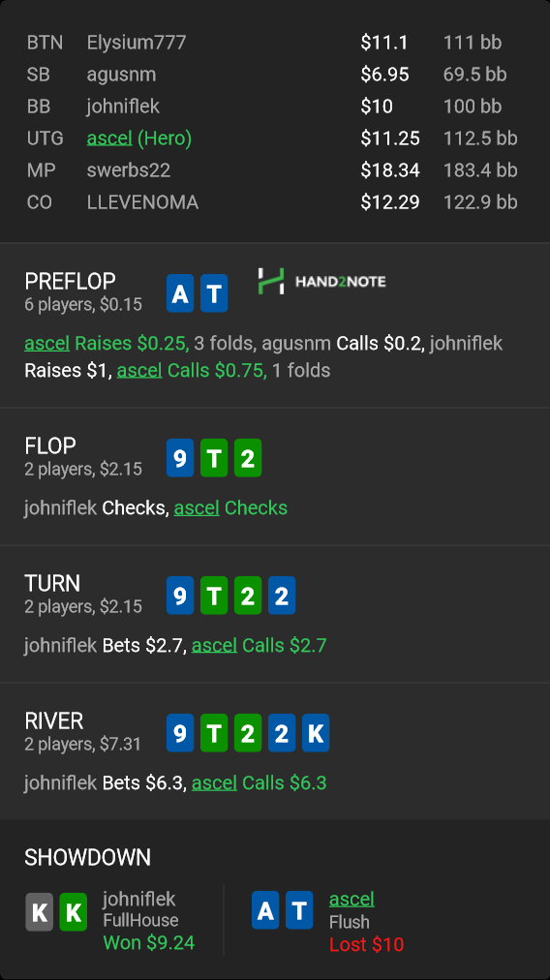The width and height of the screenshot is (550, 980).
Task: Click the blue 2 card on the turn
Action: coord(282,596)
